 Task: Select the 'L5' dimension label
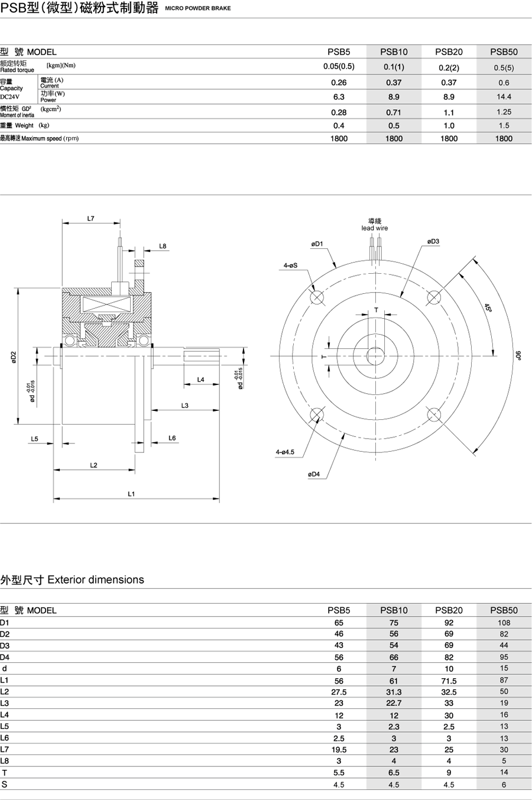pyautogui.click(x=34, y=439)
